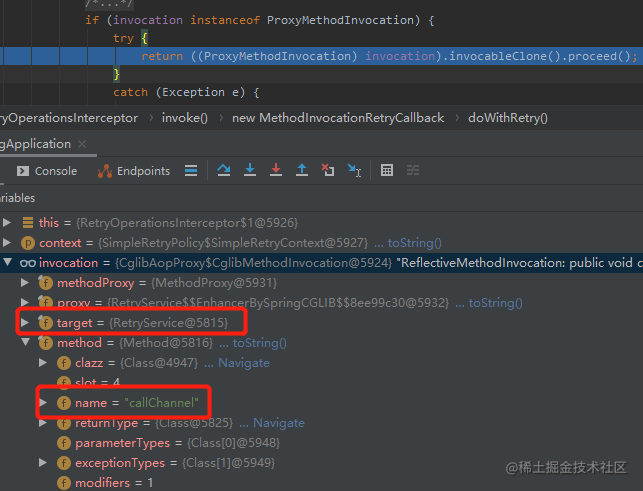643x491 pixels.
Task: Expand the 'name' callChannel node
Action: (43, 402)
